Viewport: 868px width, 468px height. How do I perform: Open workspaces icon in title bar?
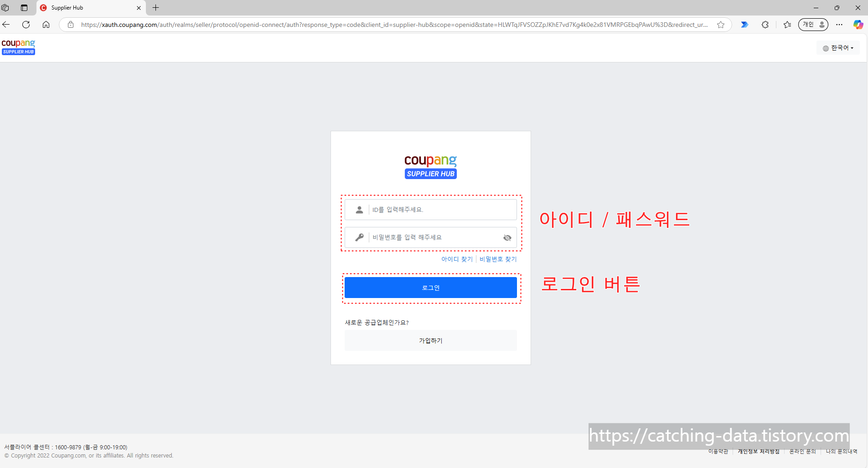click(5, 8)
